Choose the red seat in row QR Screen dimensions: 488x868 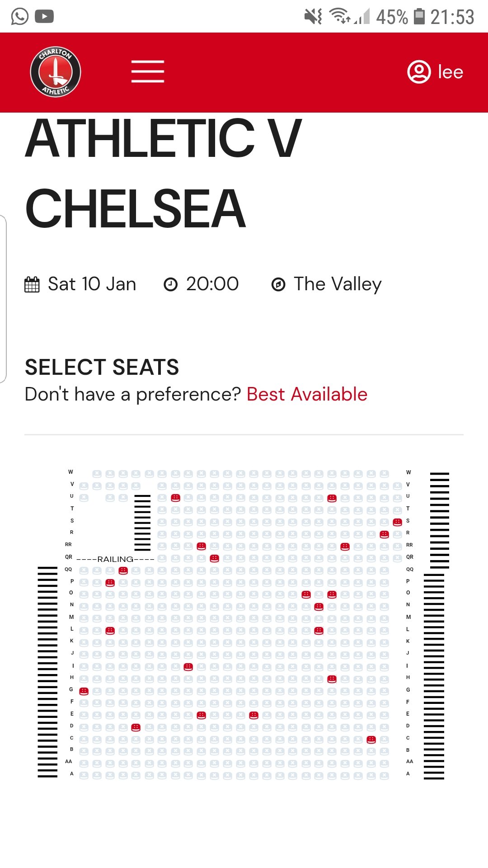tap(214, 558)
